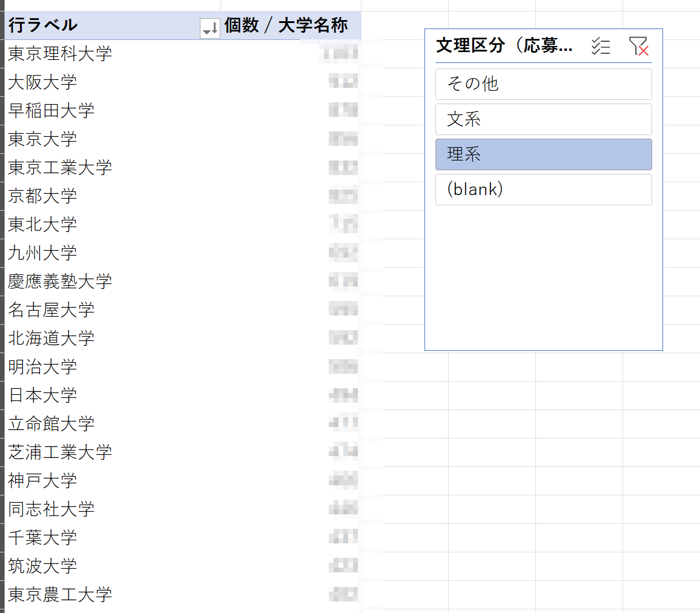Select the 日本大学 row label

[42, 396]
